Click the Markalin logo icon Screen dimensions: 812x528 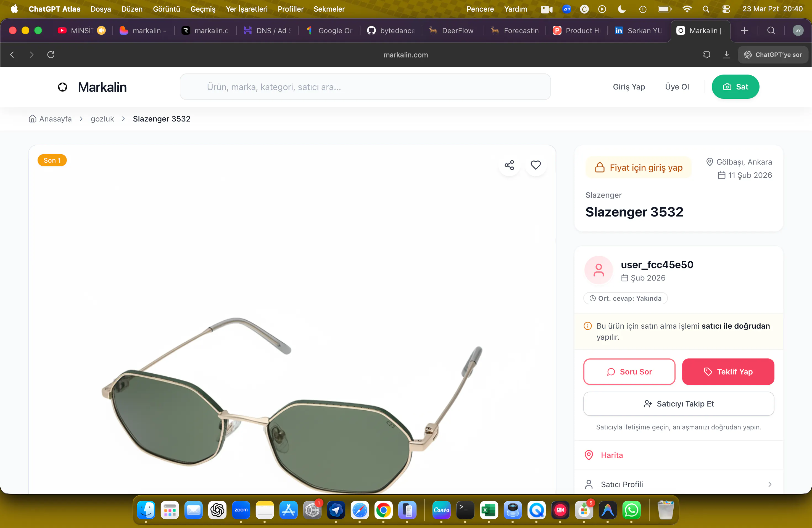[62, 87]
